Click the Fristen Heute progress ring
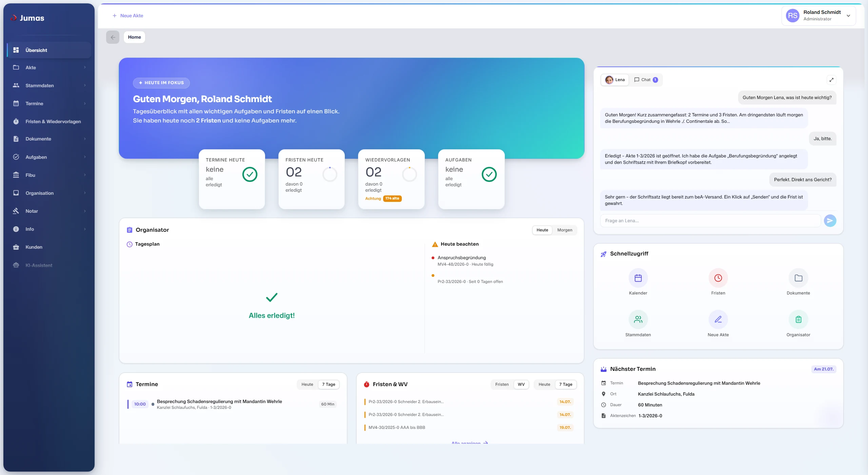The image size is (868, 475). tap(330, 174)
